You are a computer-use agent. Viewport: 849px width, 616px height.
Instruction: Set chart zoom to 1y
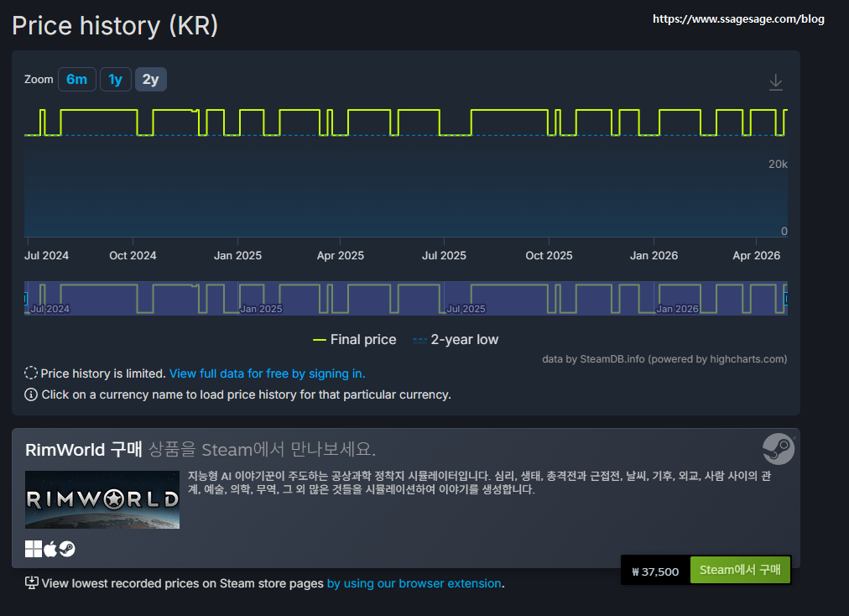click(115, 80)
